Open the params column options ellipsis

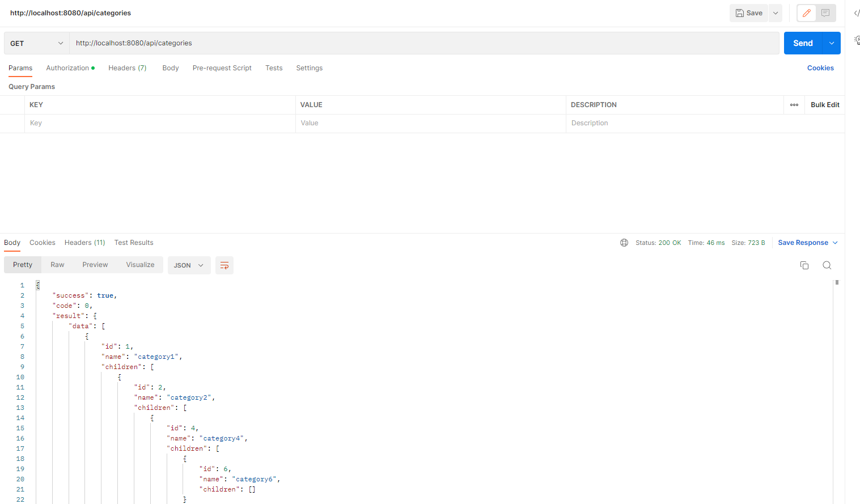[x=794, y=105]
